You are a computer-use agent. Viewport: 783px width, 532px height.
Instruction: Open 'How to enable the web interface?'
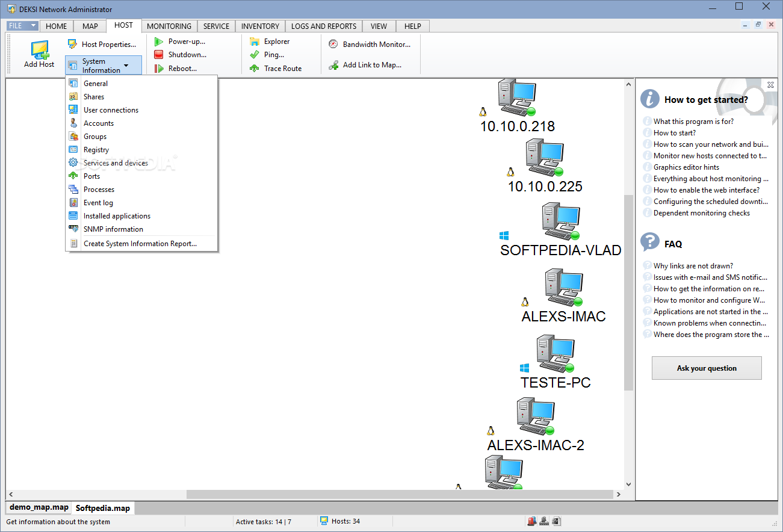click(x=707, y=190)
